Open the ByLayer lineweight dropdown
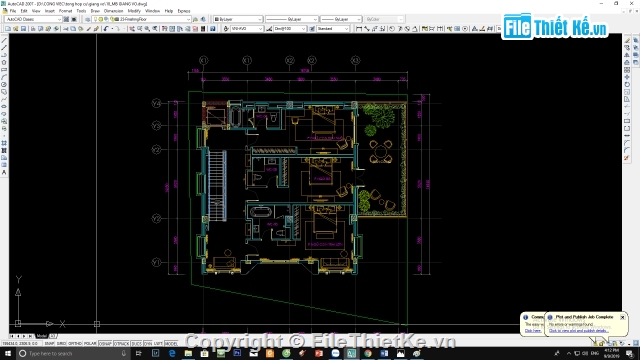The height and width of the screenshot is (360, 640). click(341, 19)
